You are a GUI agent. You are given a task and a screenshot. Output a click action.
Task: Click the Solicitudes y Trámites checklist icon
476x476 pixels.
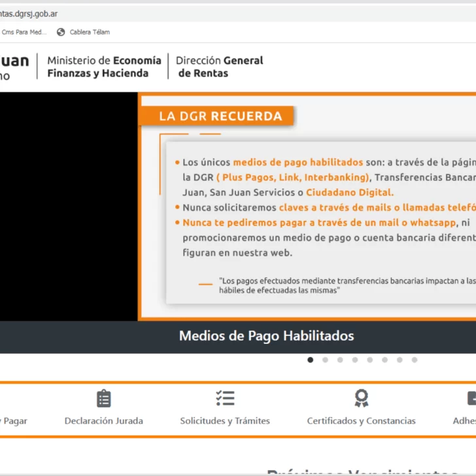tap(225, 398)
